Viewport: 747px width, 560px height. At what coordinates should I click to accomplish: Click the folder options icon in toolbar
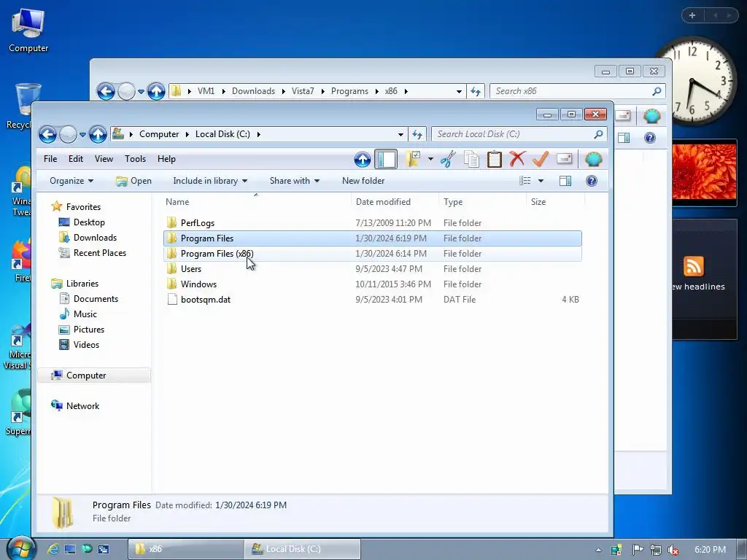413,159
